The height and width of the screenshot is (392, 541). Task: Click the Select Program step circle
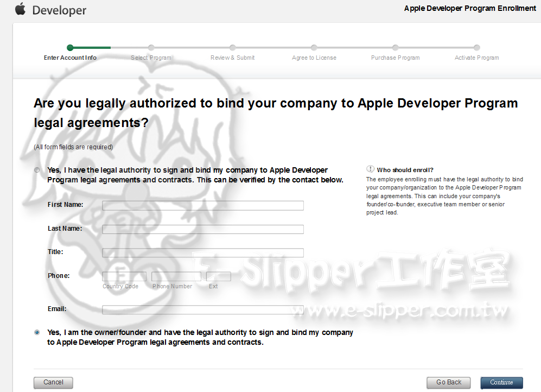pyautogui.click(x=151, y=48)
